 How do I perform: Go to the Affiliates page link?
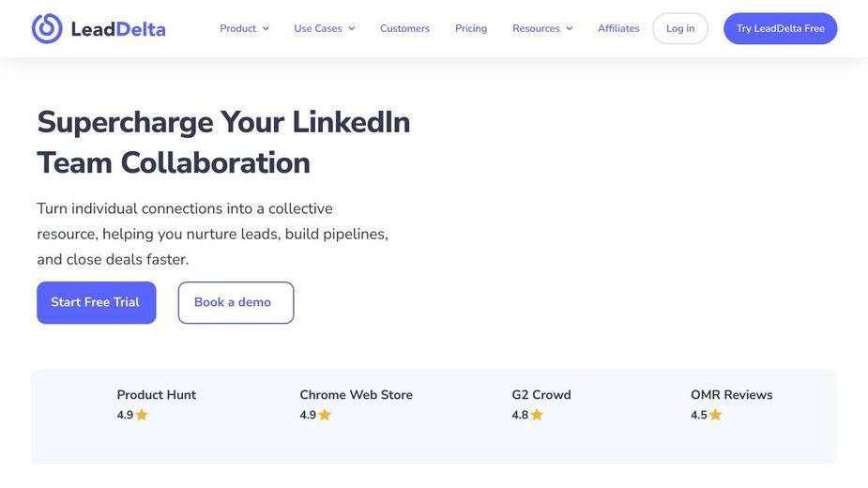tap(618, 28)
